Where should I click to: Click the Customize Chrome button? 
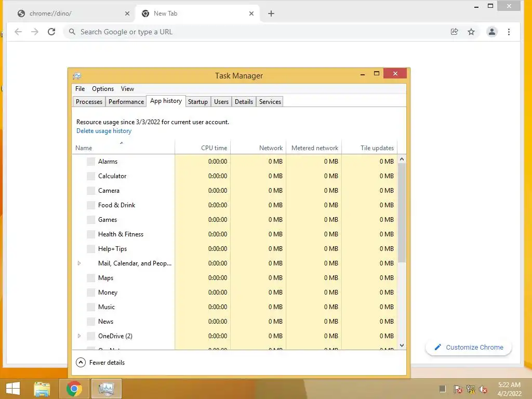[469, 348]
